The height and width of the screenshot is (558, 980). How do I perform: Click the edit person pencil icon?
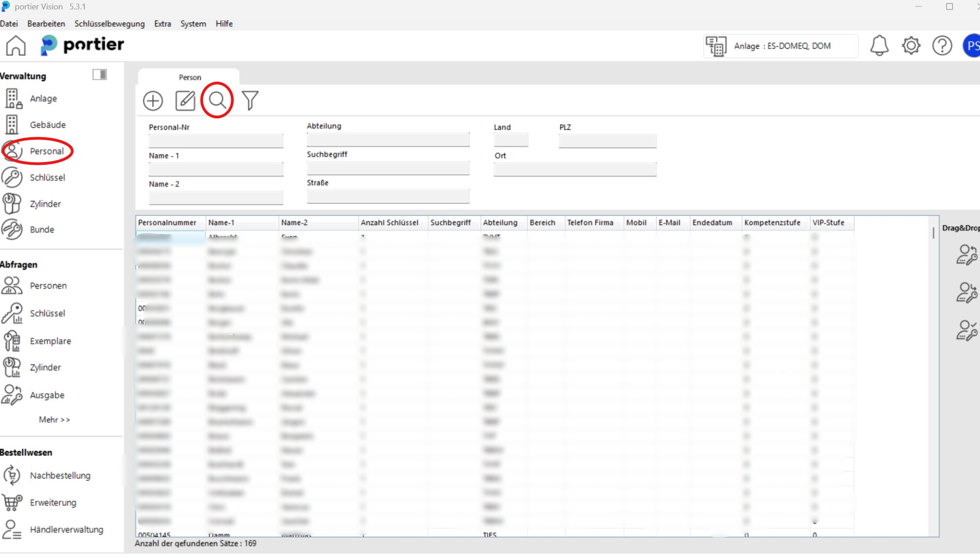pos(185,101)
